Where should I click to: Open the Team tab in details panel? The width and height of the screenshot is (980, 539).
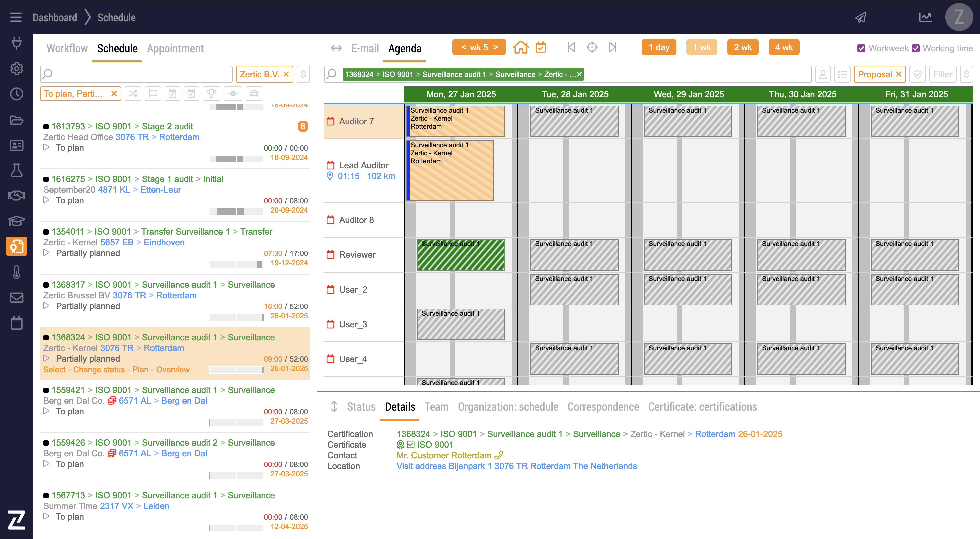click(436, 407)
